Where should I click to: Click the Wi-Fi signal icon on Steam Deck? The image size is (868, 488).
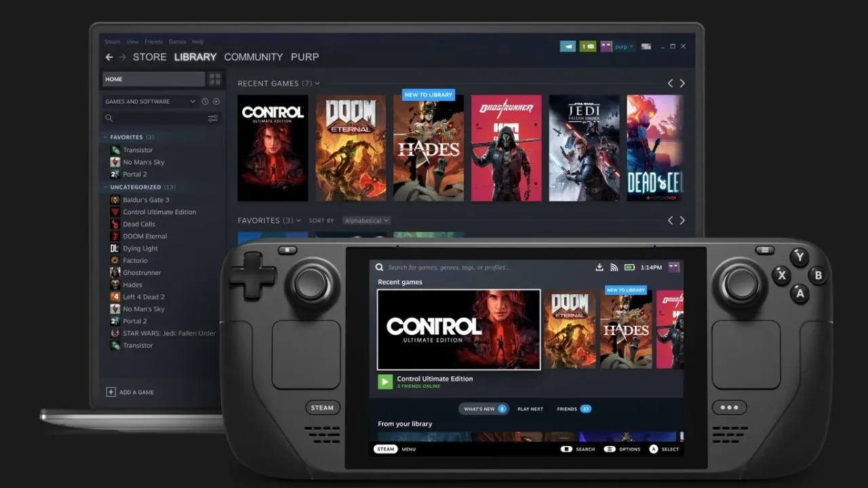pyautogui.click(x=614, y=267)
